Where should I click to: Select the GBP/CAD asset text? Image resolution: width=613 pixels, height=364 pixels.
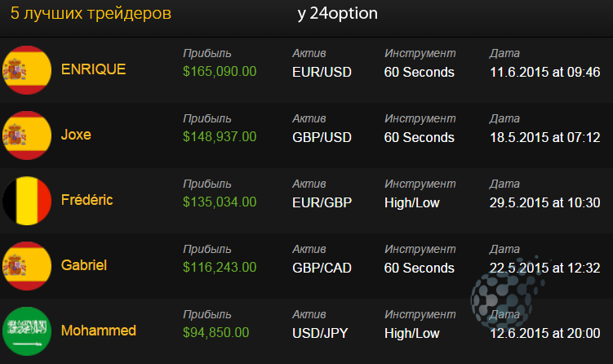[x=322, y=268]
